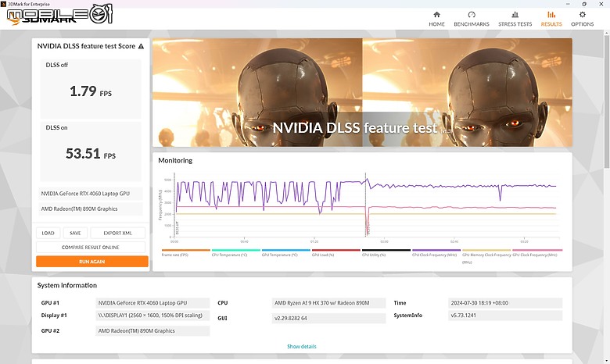The width and height of the screenshot is (610, 364).
Task: Run the benchmark again with RUN AGAIN
Action: [92, 262]
